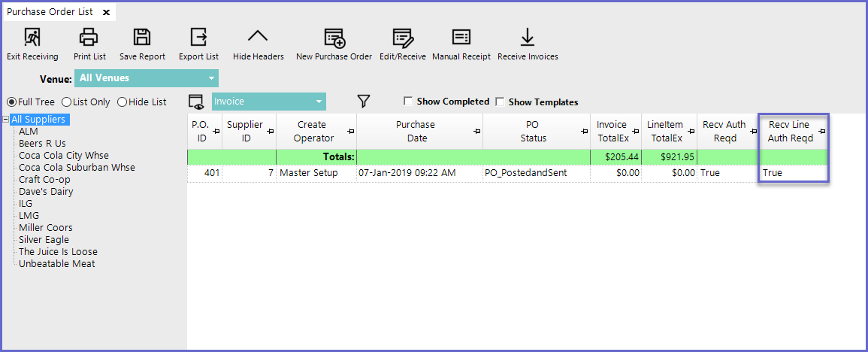This screenshot has width=868, height=352.
Task: Click Hide Headers chevron icon
Action: [258, 37]
